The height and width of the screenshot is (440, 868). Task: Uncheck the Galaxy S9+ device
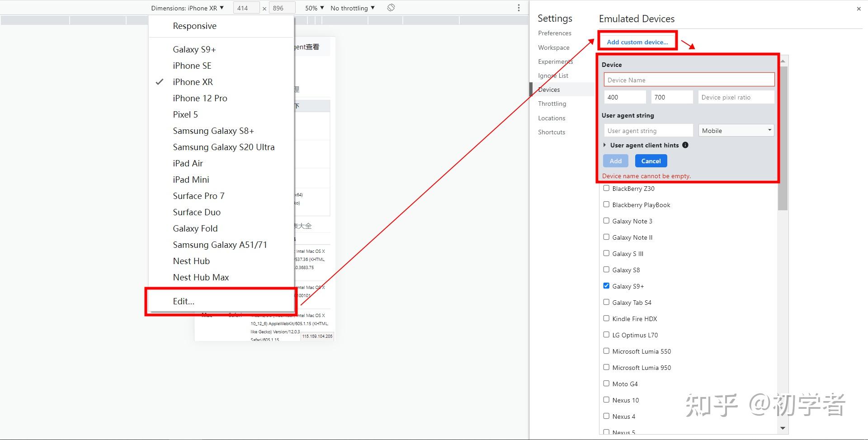coord(606,285)
